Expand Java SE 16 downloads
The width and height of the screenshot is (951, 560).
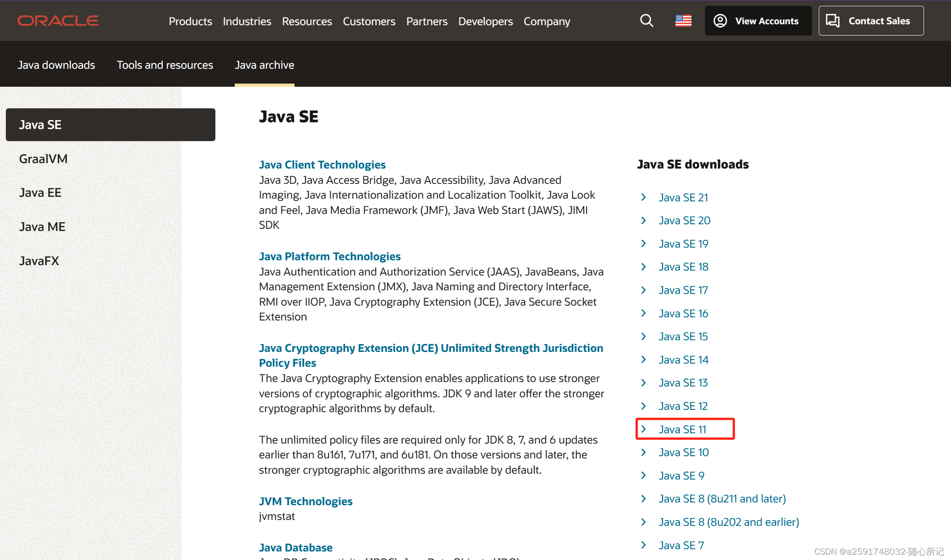pyautogui.click(x=683, y=313)
